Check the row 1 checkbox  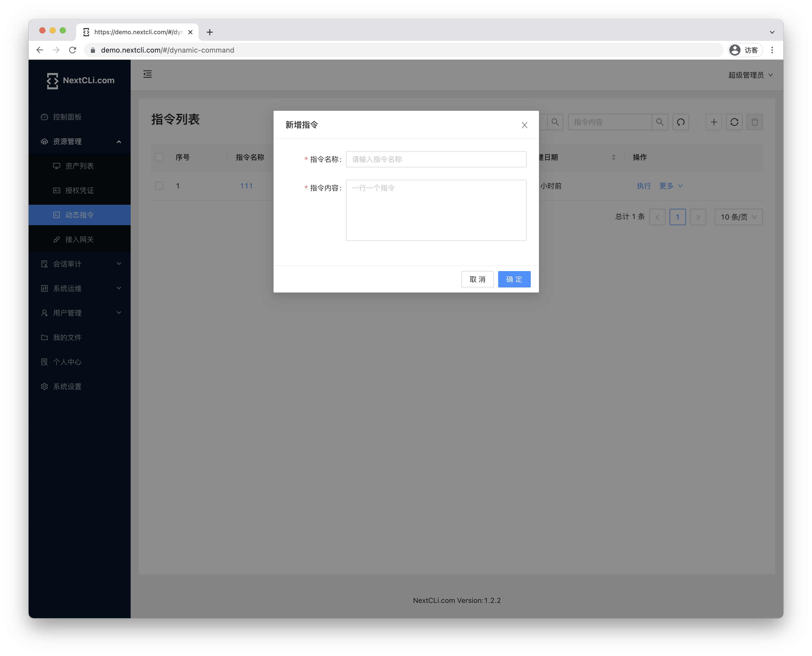[x=159, y=186]
